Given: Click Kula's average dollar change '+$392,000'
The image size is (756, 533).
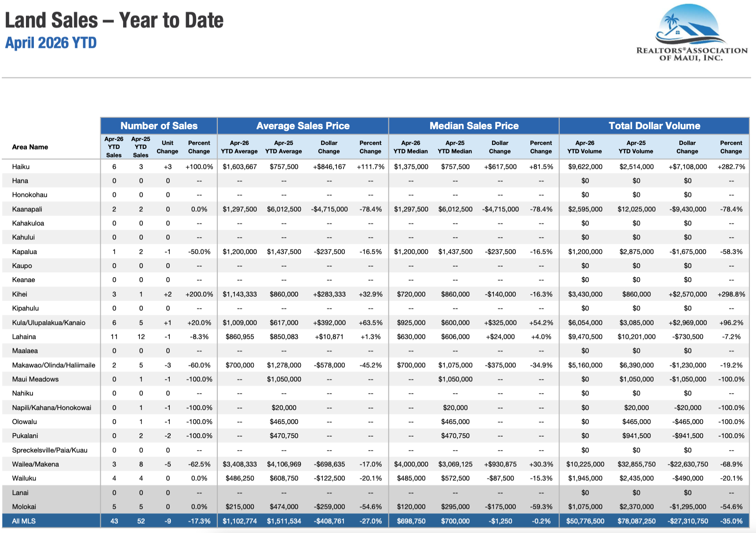Looking at the screenshot, I should 329,323.
